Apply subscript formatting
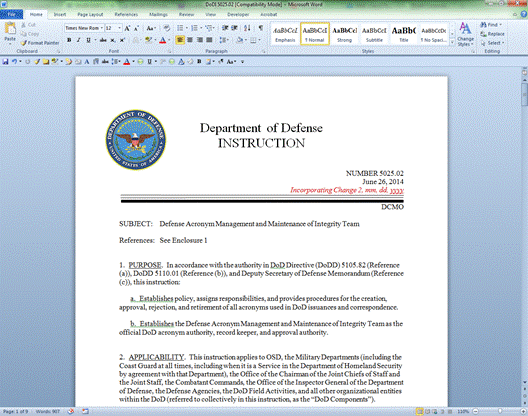Screen dimensions: 528x416 pos(113,40)
